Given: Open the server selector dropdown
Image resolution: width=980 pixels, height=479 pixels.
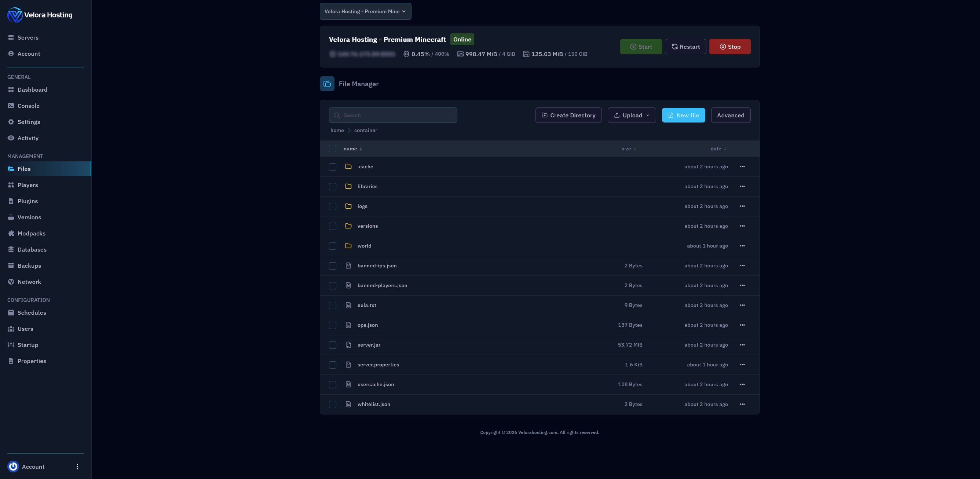Looking at the screenshot, I should pyautogui.click(x=365, y=11).
